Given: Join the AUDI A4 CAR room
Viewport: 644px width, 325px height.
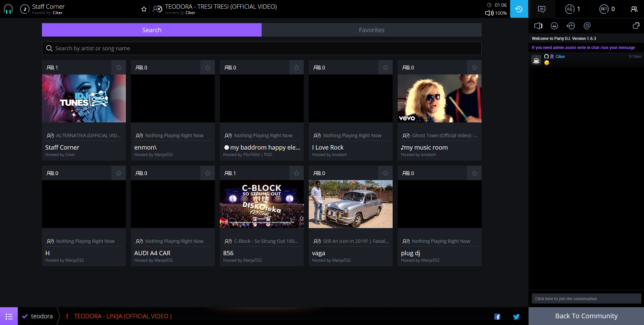Looking at the screenshot, I should (x=152, y=253).
